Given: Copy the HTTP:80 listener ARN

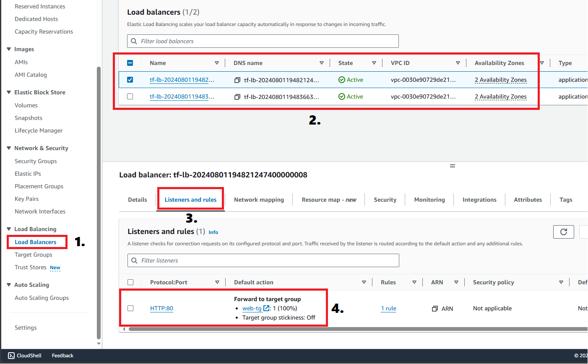Looking at the screenshot, I should 435,309.
